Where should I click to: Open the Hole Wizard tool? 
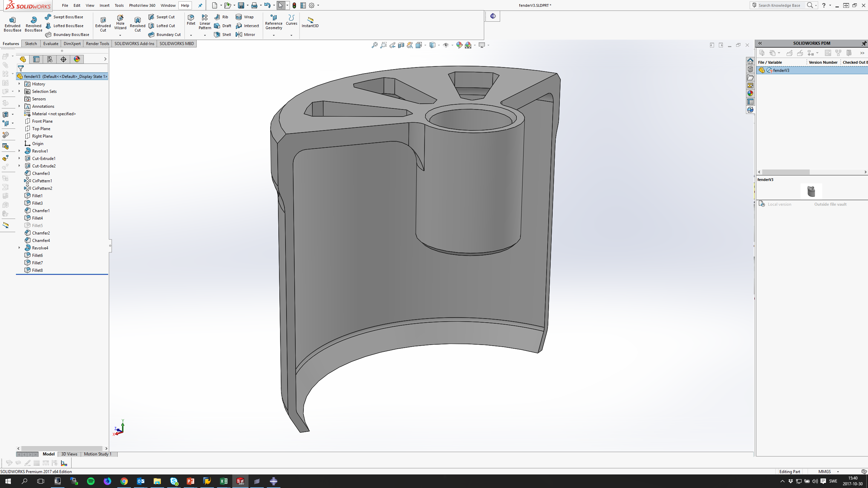point(120,22)
